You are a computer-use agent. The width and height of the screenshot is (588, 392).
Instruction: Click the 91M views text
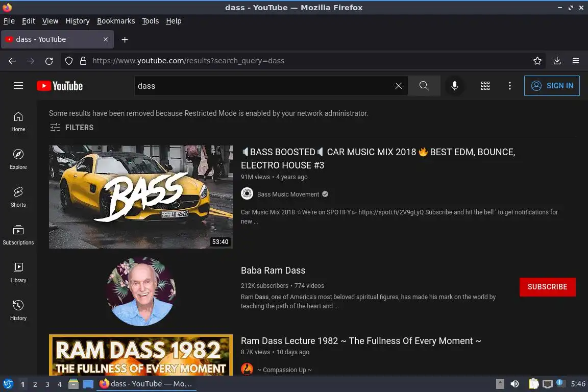(x=255, y=177)
